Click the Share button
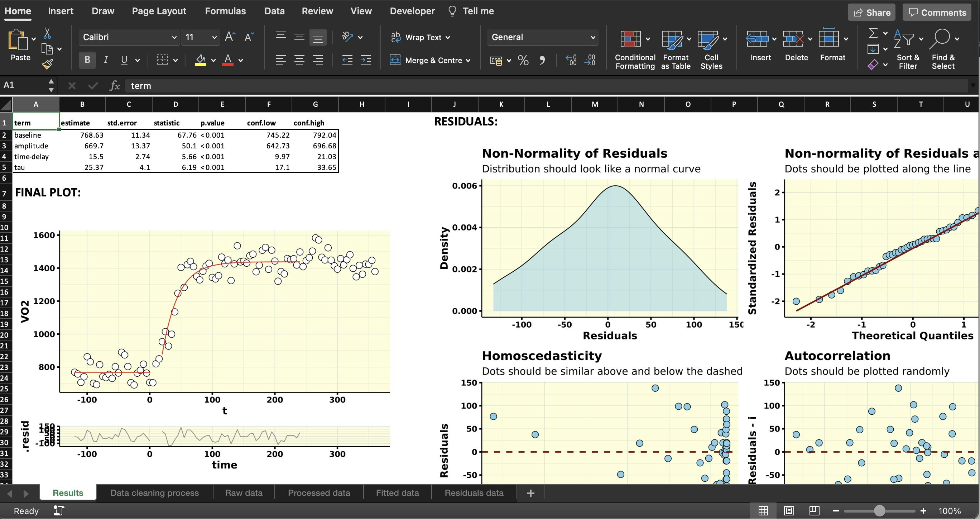The image size is (980, 519). [872, 13]
